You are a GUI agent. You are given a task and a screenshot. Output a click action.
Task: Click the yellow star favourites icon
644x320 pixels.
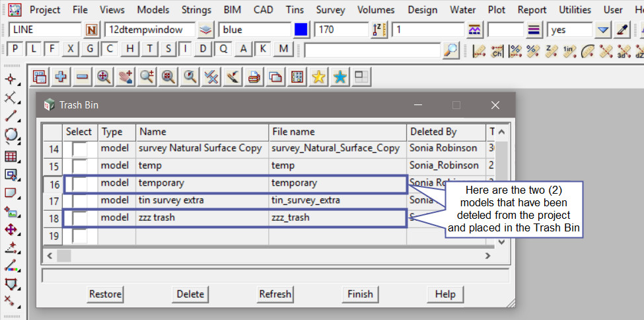[318, 77]
